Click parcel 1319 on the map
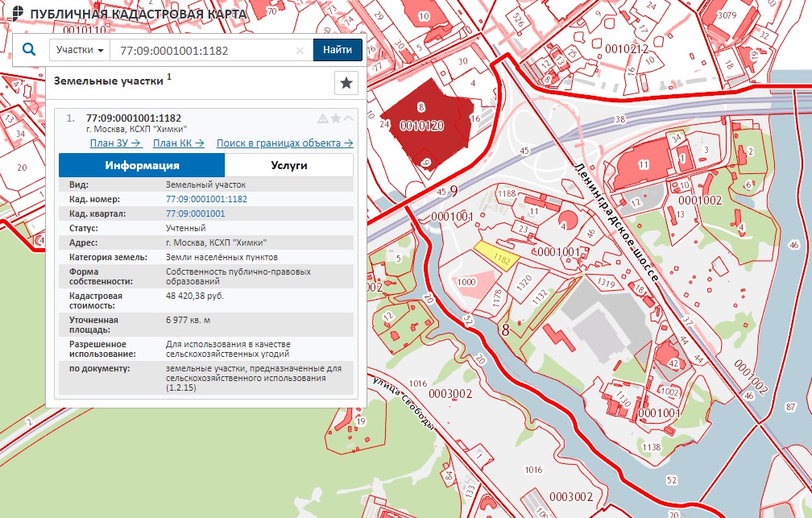 click(x=607, y=283)
